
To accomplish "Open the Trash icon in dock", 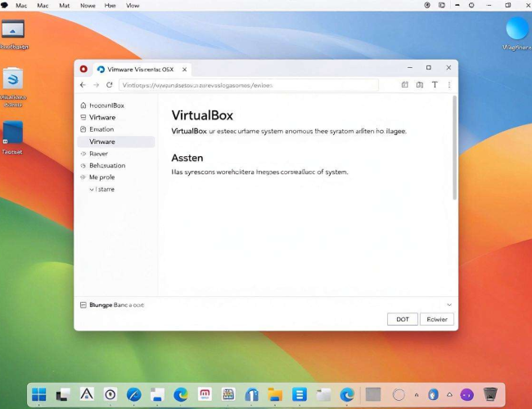I will [x=490, y=394].
